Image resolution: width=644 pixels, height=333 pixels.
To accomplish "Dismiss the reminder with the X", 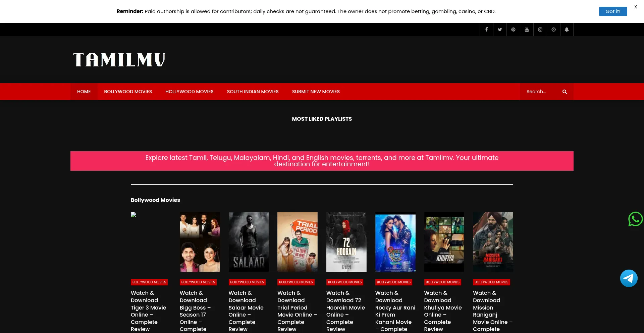I will [635, 7].
